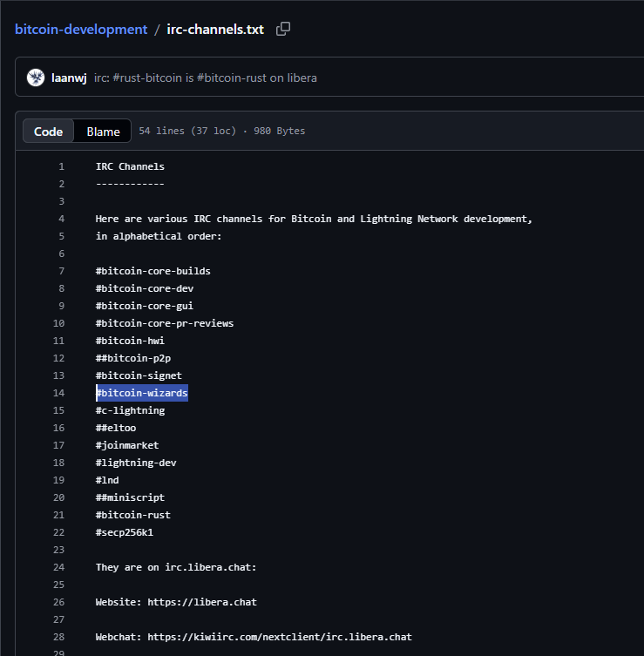Select line number 16
This screenshot has width=644, height=656.
[58, 428]
